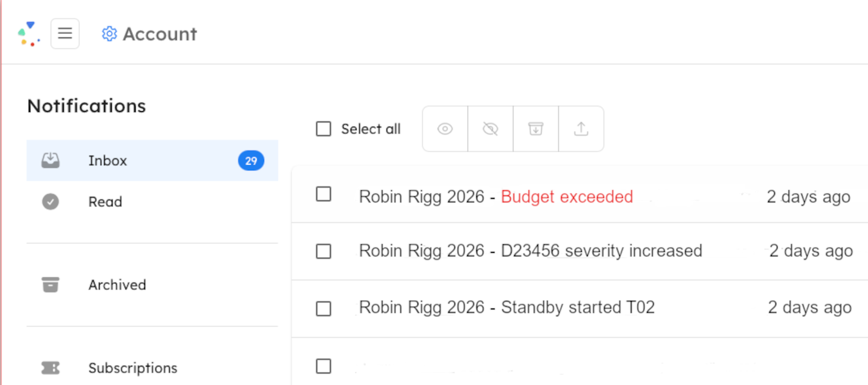Screen dimensions: 868x385
Task: Switch to the Archived folder
Action: 117,285
